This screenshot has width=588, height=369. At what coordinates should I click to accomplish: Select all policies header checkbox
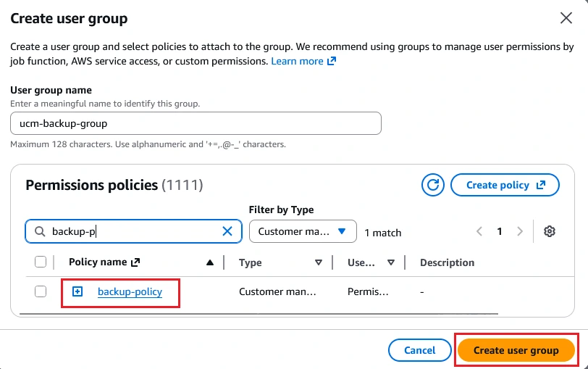coord(41,262)
